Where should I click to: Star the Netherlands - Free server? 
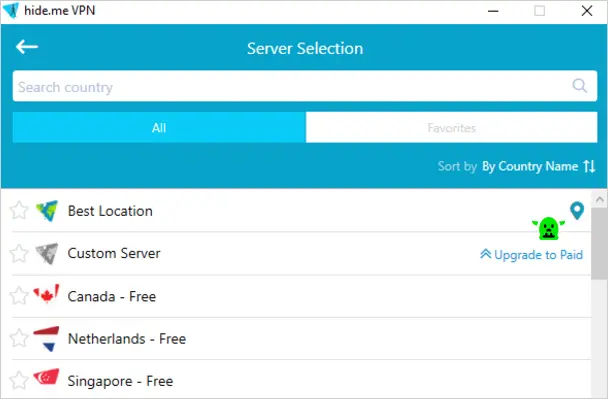click(x=19, y=338)
